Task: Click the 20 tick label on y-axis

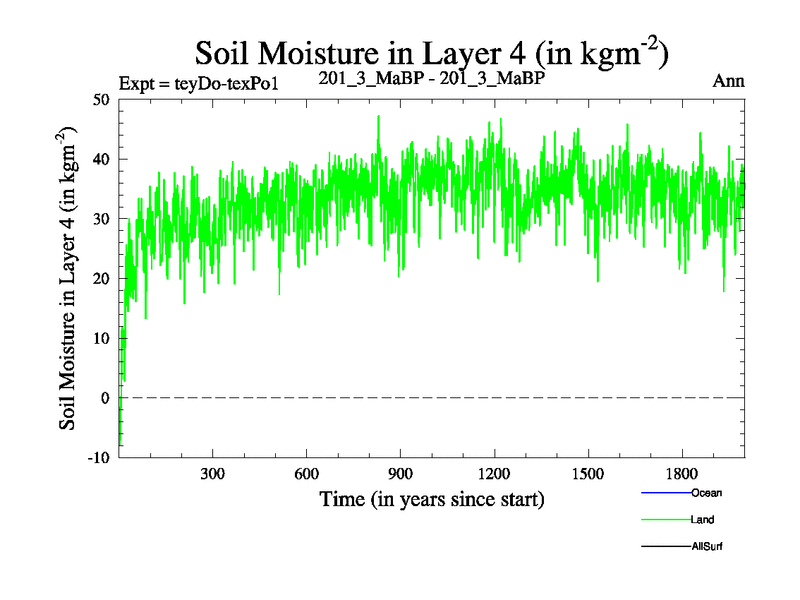Action: pyautogui.click(x=100, y=279)
